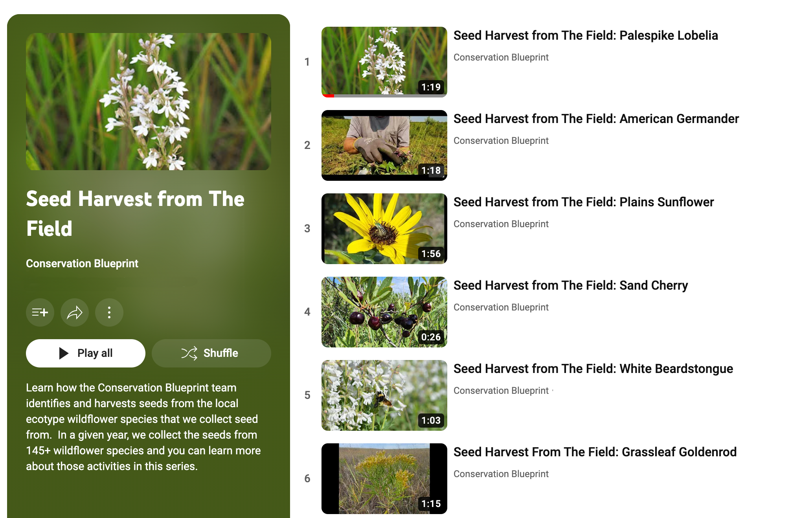This screenshot has height=518, width=812.
Task: Click Play all button
Action: 86,353
